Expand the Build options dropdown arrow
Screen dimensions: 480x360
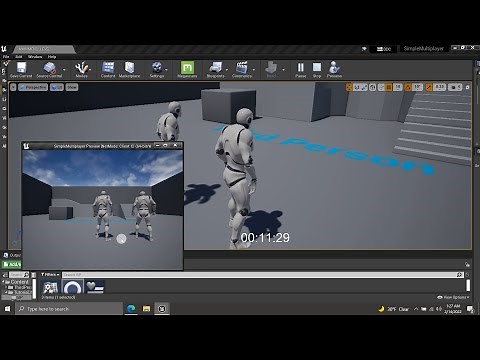283,70
